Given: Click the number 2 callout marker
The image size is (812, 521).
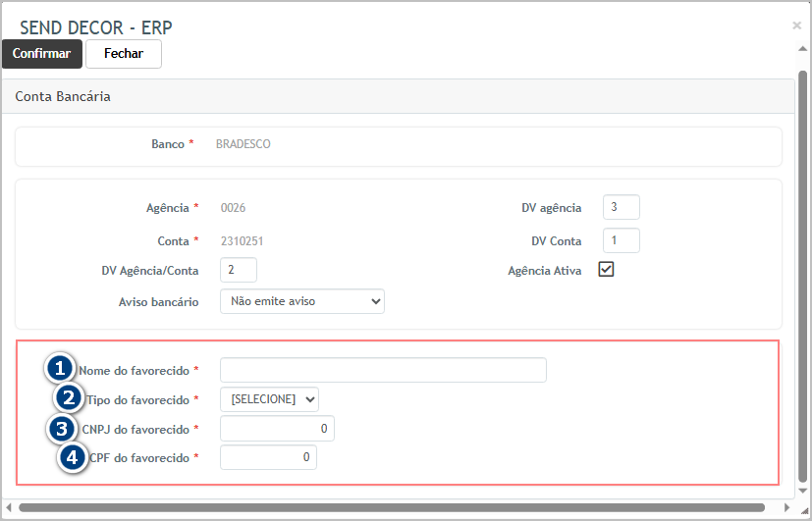Looking at the screenshot, I should [x=69, y=398].
